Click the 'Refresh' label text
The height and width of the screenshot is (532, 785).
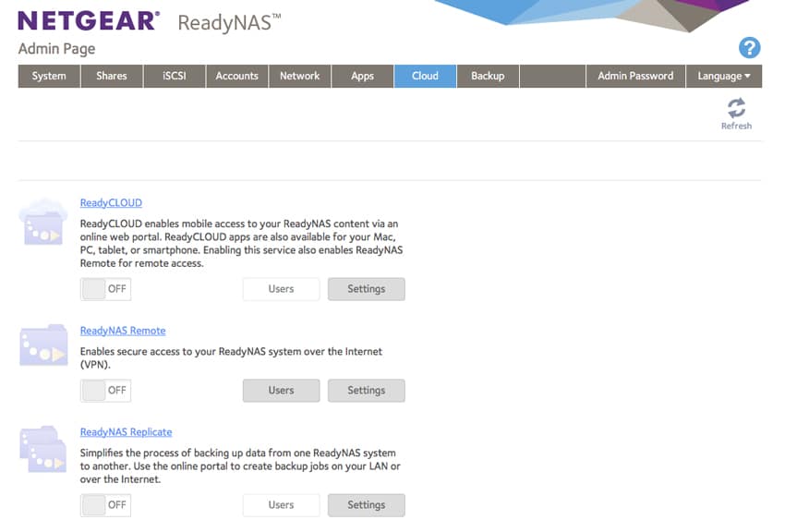736,127
